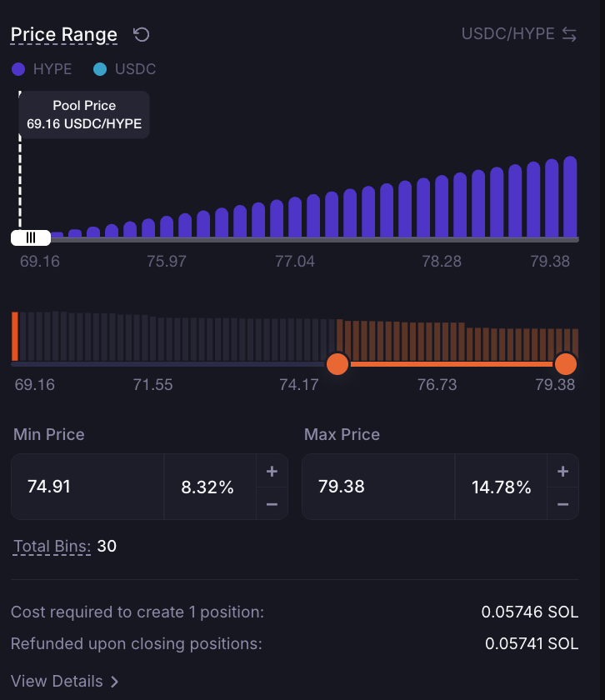The image size is (605, 700).
Task: Click the bright orange first bin bar
Action: (x=15, y=336)
